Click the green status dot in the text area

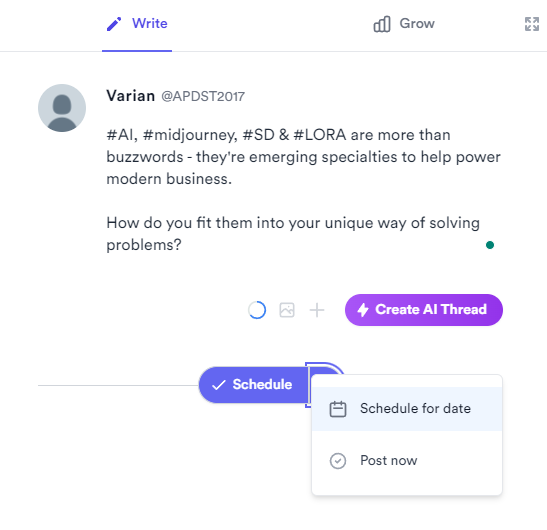[490, 245]
